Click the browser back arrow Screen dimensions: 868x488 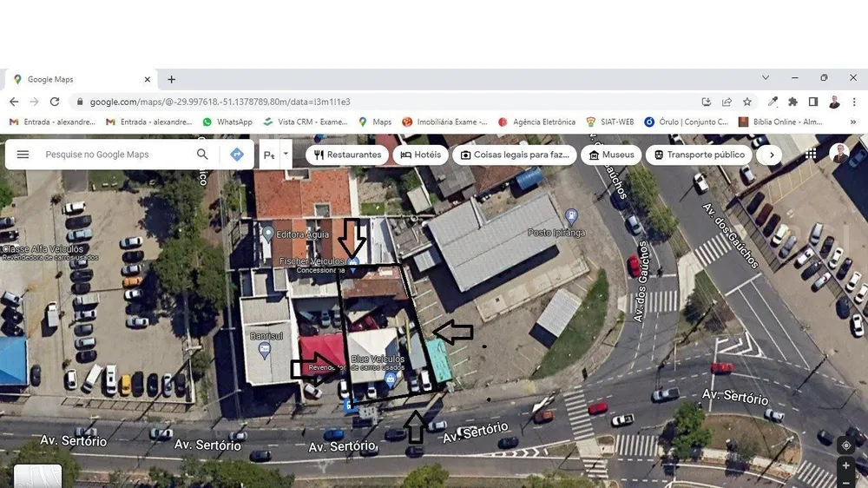coord(14,102)
